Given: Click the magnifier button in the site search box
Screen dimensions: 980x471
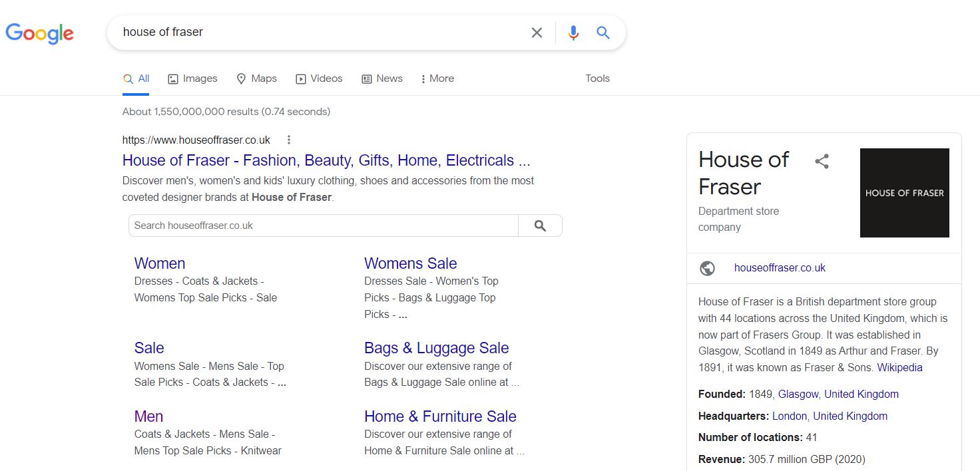Looking at the screenshot, I should pos(540,225).
